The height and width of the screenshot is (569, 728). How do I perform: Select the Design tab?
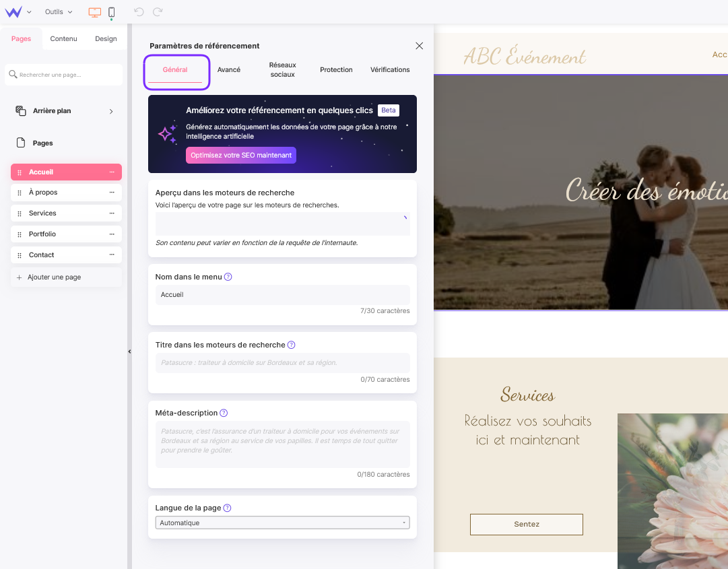(x=106, y=39)
